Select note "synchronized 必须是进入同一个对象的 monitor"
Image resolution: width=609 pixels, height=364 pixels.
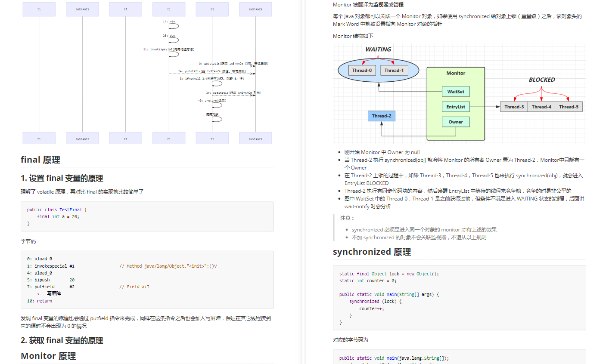pos(424,230)
